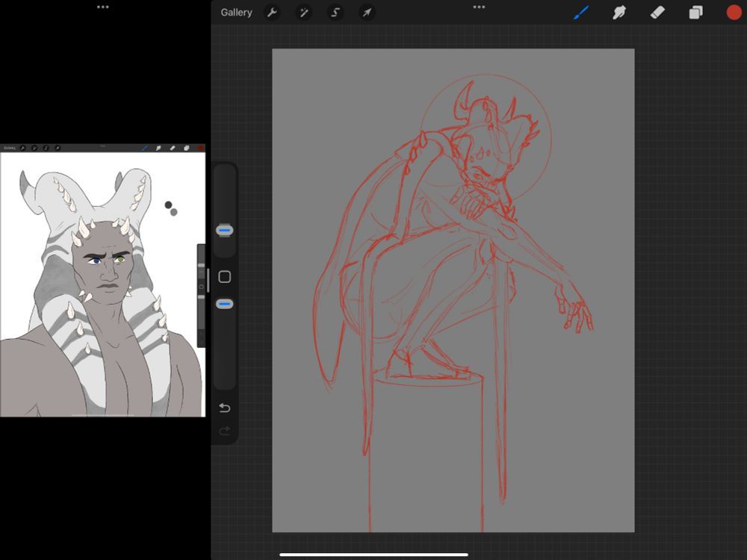This screenshot has width=747, height=560.
Task: Open multitasking dots above left app
Action: [x=103, y=7]
